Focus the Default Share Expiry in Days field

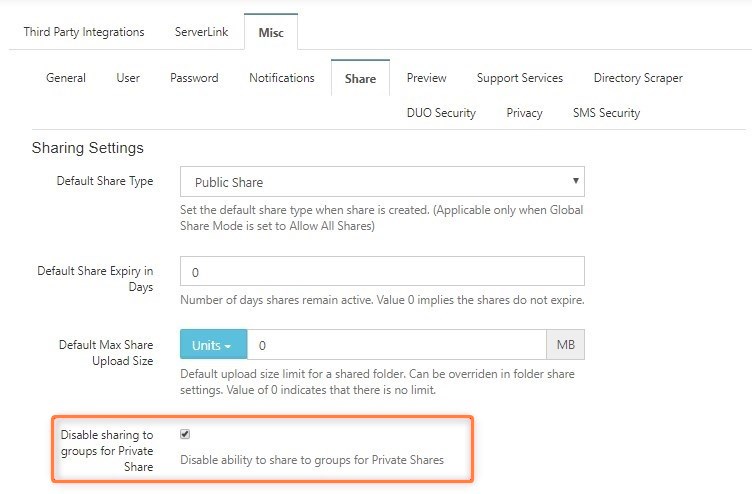(x=382, y=271)
